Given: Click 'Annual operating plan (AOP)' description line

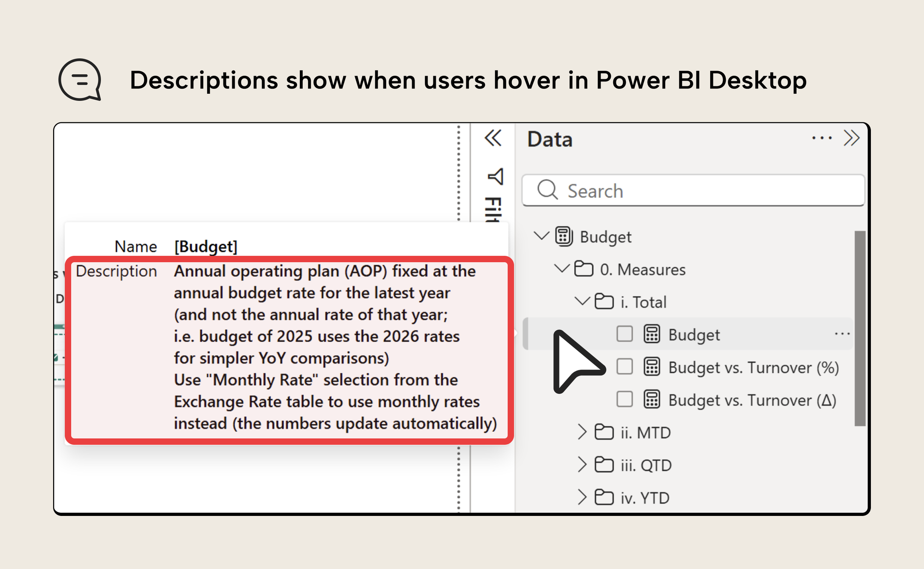Looking at the screenshot, I should coord(325,271).
